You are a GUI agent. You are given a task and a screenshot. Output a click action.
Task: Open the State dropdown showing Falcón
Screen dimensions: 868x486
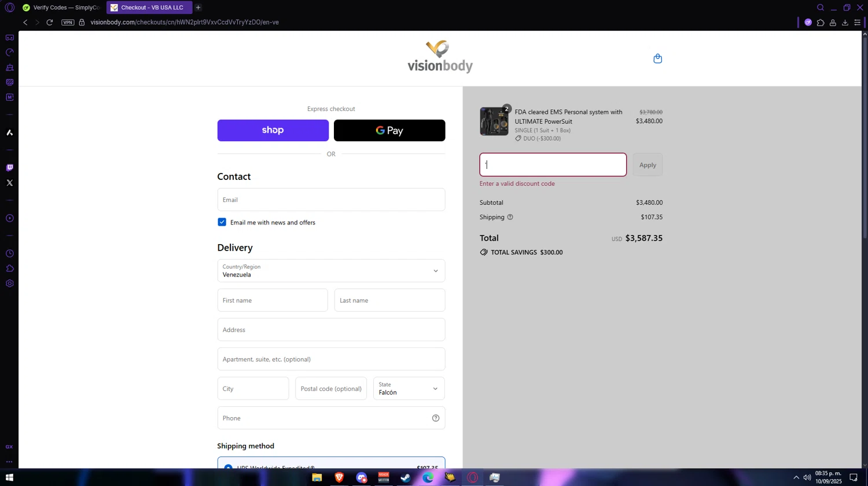409,389
